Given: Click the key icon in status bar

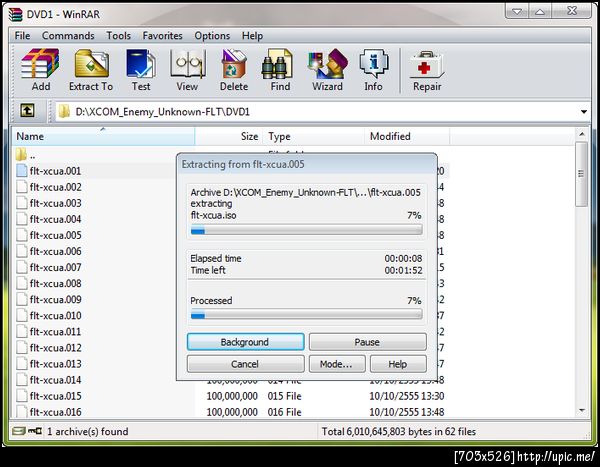Looking at the screenshot, I should tap(36, 431).
